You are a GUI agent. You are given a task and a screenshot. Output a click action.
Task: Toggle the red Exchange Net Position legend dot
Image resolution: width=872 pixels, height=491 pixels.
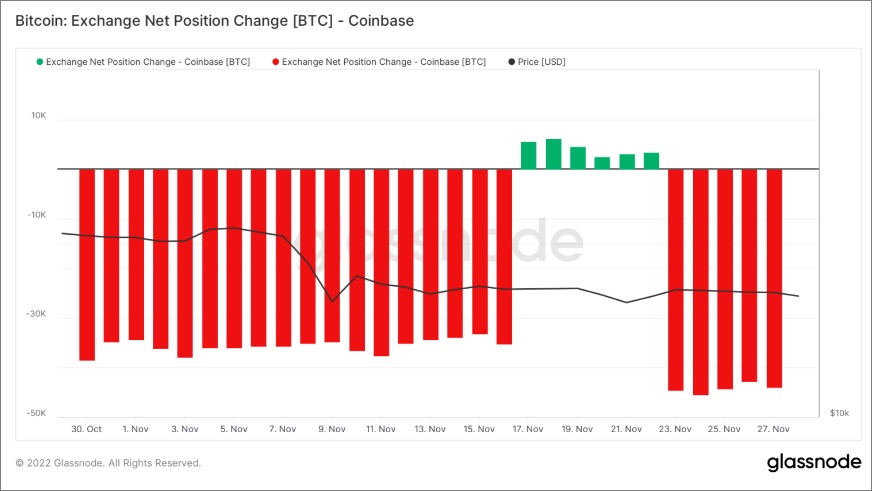pos(275,62)
